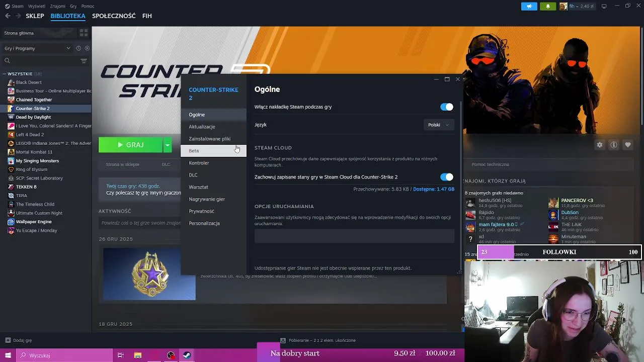The image size is (644, 362).
Task: Select Beta in properties sidebar
Action: 213,151
